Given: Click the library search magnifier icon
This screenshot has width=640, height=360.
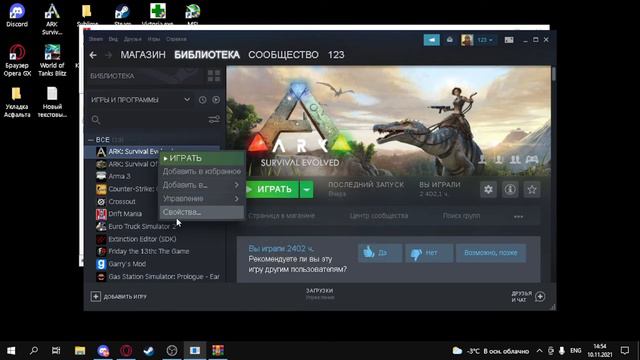Looking at the screenshot, I should 96,120.
